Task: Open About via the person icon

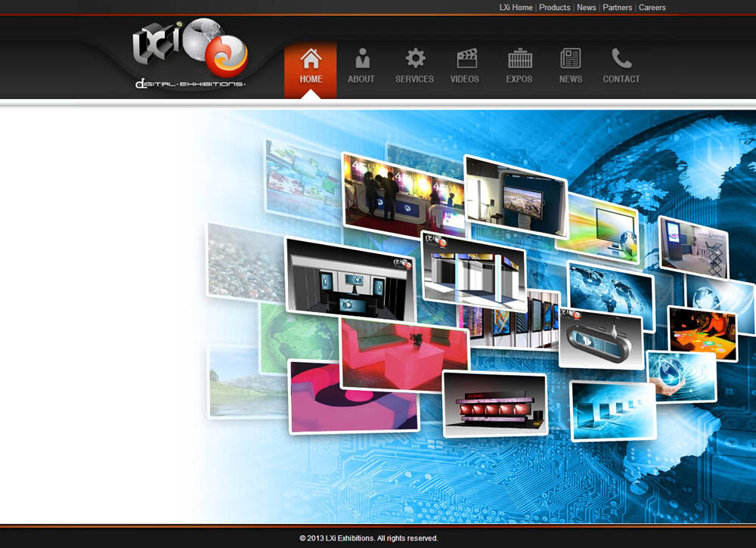Action: coord(361,58)
